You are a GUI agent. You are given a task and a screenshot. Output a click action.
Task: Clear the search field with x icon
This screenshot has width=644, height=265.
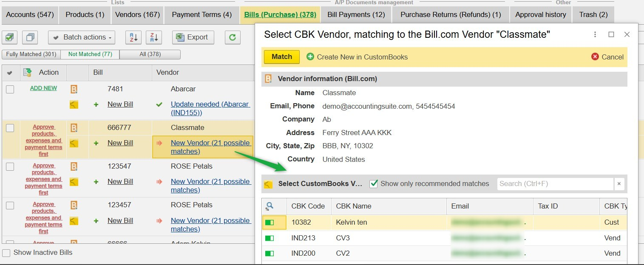619,184
